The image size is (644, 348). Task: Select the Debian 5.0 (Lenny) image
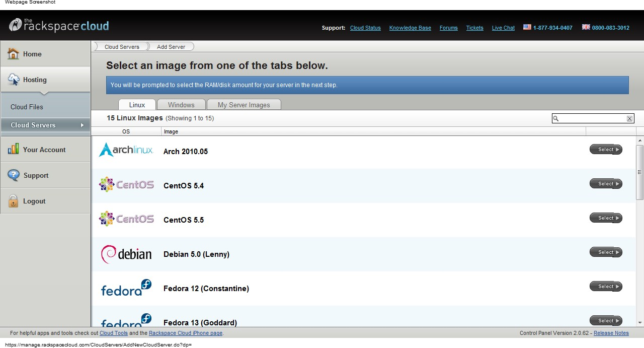[x=606, y=252]
